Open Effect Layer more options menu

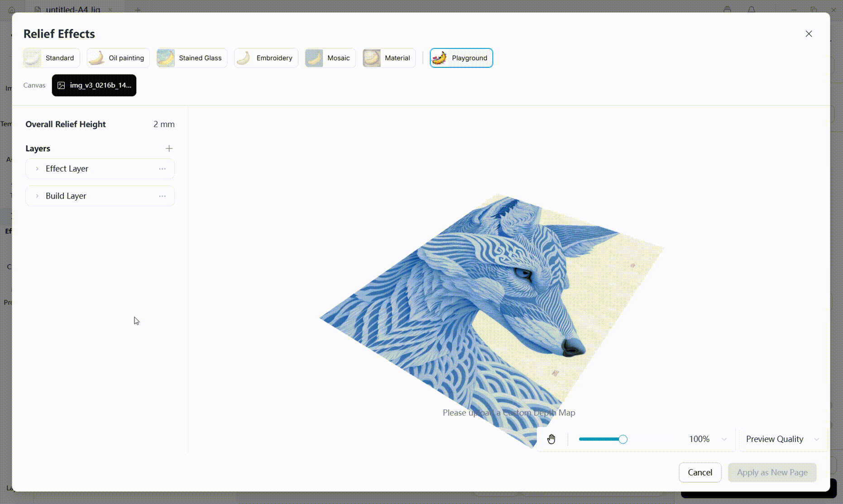[162, 169]
